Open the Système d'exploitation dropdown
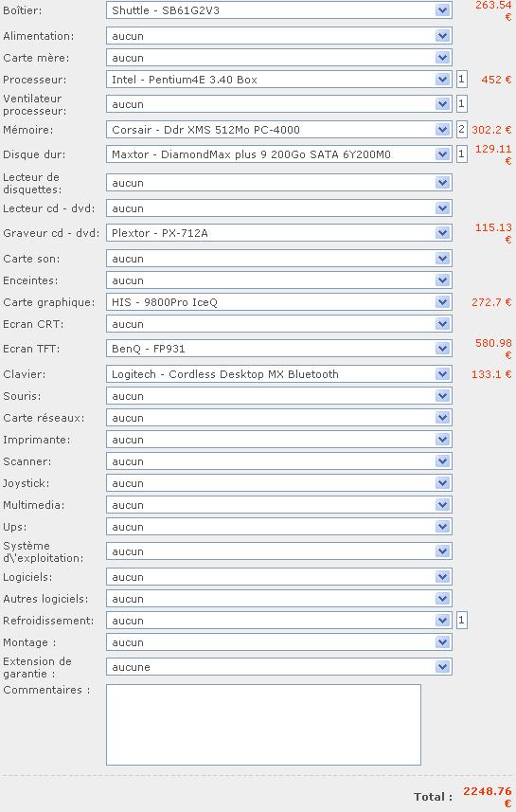 coord(279,551)
